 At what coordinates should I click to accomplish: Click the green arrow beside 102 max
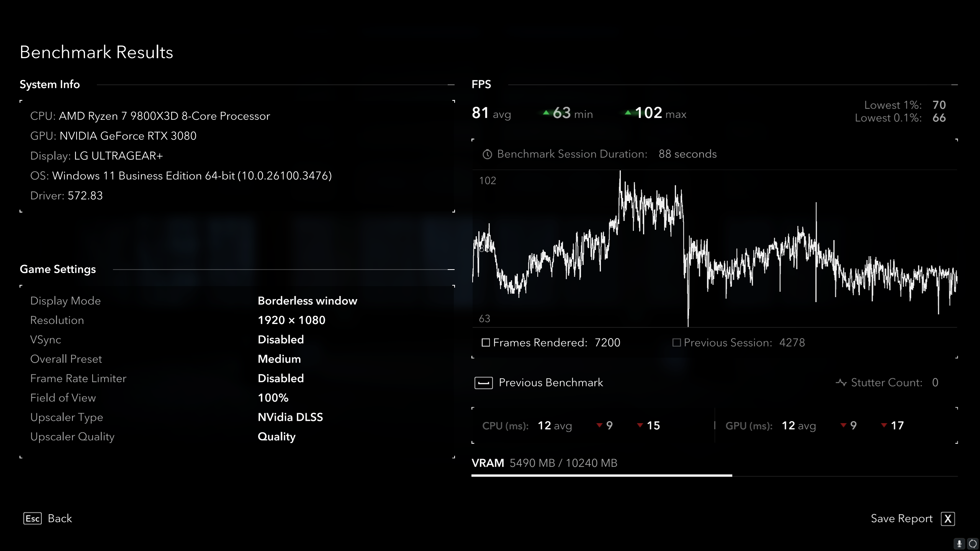pyautogui.click(x=628, y=113)
